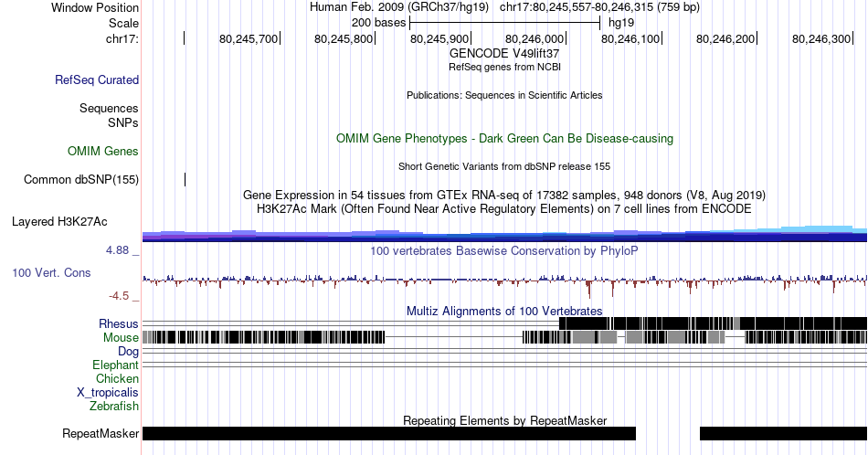The height and width of the screenshot is (455, 868).
Task: Select the Mouse alignment row label
Action: pos(121,338)
